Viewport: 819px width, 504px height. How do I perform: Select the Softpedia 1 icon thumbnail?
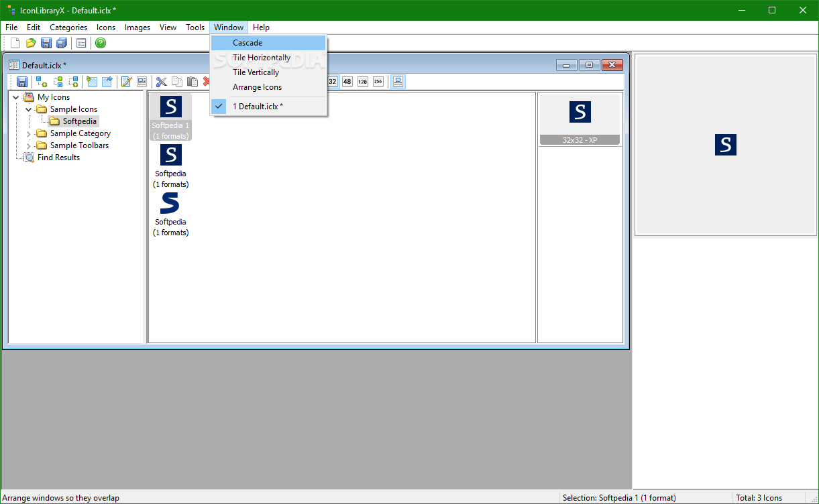tap(170, 117)
